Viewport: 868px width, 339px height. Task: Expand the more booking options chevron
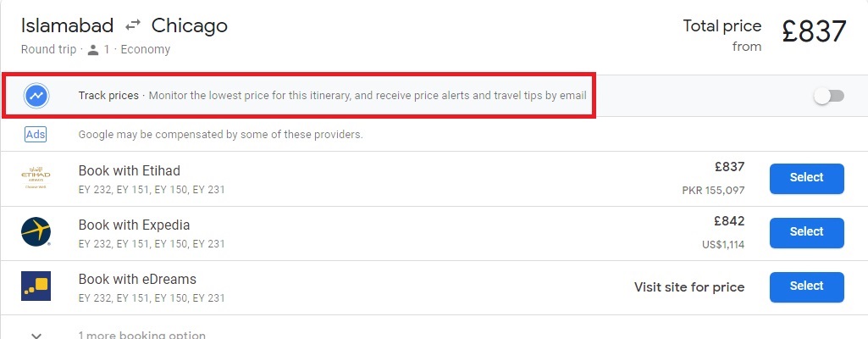coord(36,335)
